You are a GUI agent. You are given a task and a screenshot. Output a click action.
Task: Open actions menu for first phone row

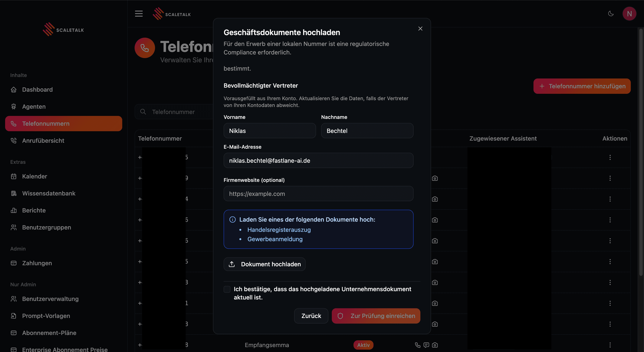[x=610, y=157]
